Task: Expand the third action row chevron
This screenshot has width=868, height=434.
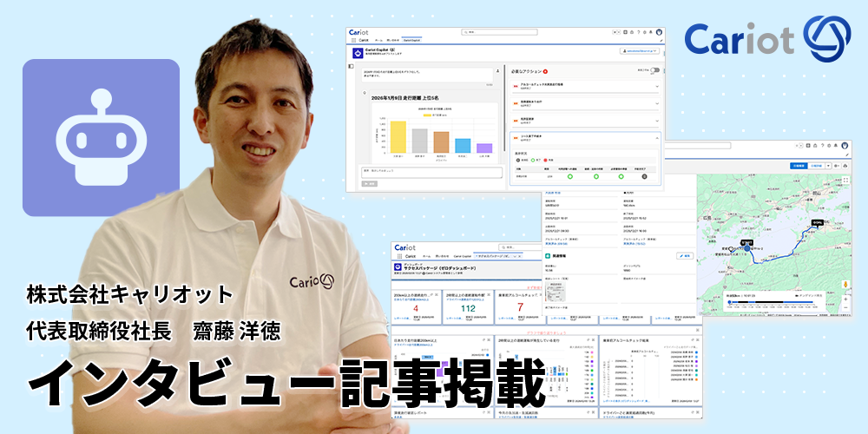Action: point(657,120)
